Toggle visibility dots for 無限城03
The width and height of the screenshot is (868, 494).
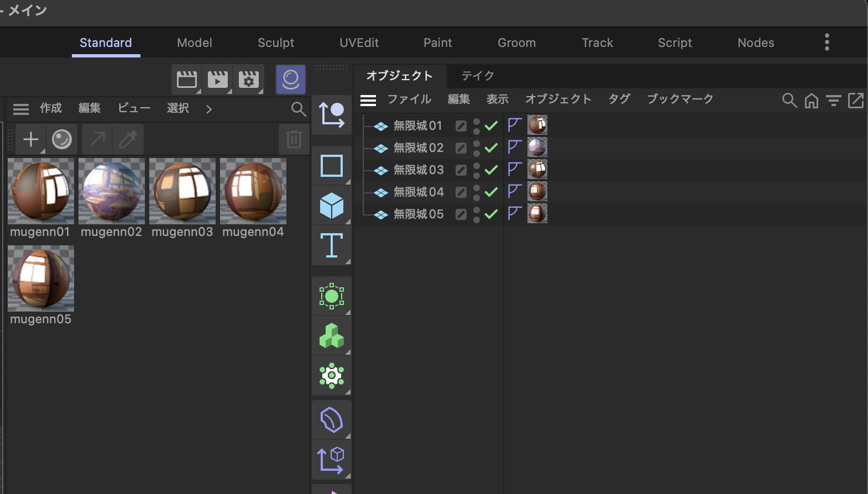tap(477, 170)
